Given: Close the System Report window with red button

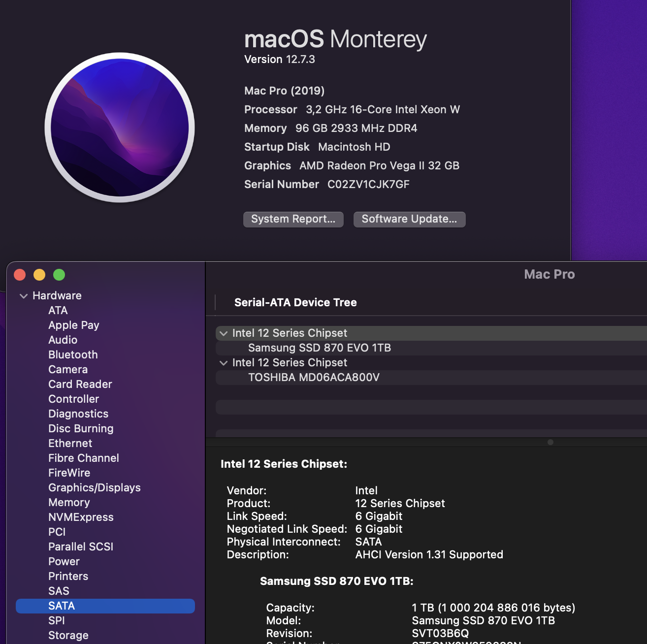Looking at the screenshot, I should click(20, 275).
